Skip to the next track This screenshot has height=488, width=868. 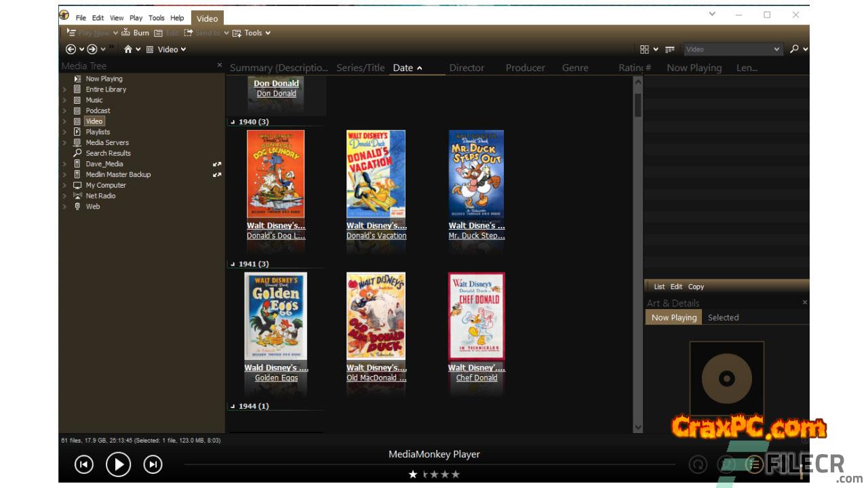pyautogui.click(x=153, y=464)
